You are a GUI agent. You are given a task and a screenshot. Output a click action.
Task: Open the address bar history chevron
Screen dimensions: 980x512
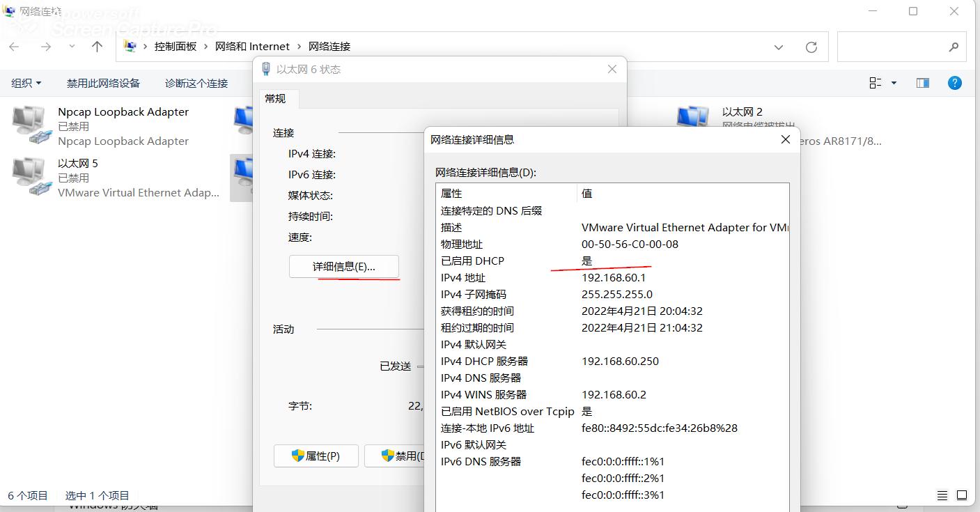point(778,47)
